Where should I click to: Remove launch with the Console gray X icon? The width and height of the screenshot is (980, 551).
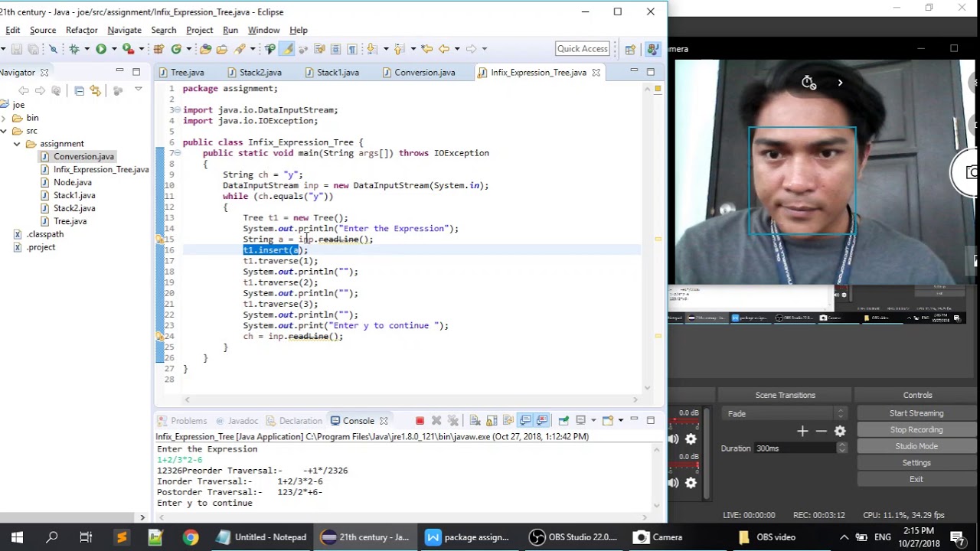[x=436, y=420]
